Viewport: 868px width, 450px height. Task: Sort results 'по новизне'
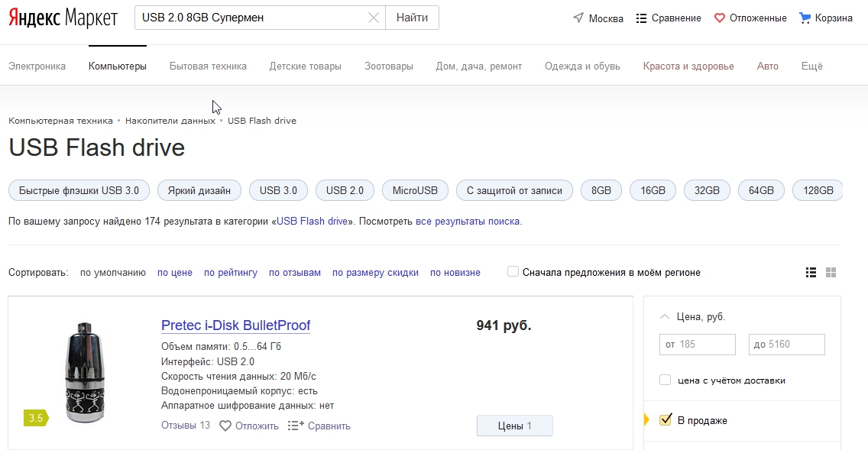coord(455,272)
